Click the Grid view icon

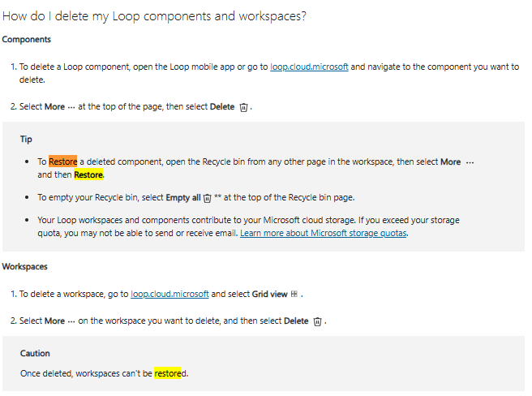(x=294, y=294)
